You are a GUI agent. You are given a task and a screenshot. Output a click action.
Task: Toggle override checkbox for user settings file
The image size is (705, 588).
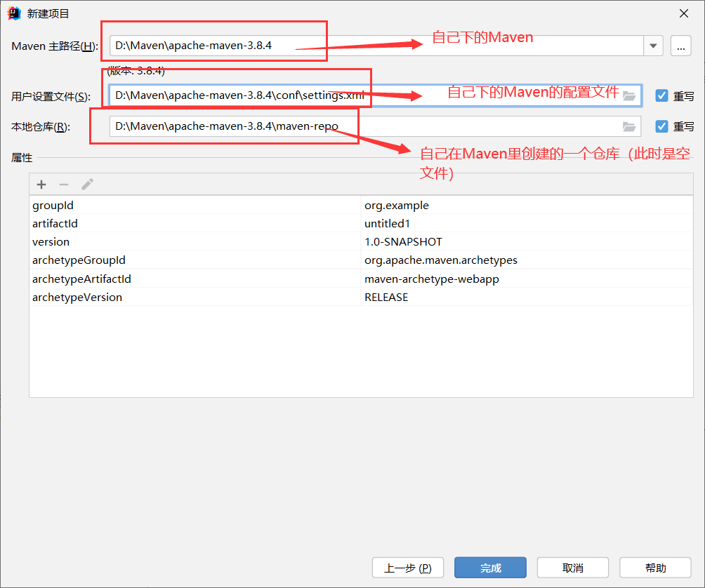point(661,95)
